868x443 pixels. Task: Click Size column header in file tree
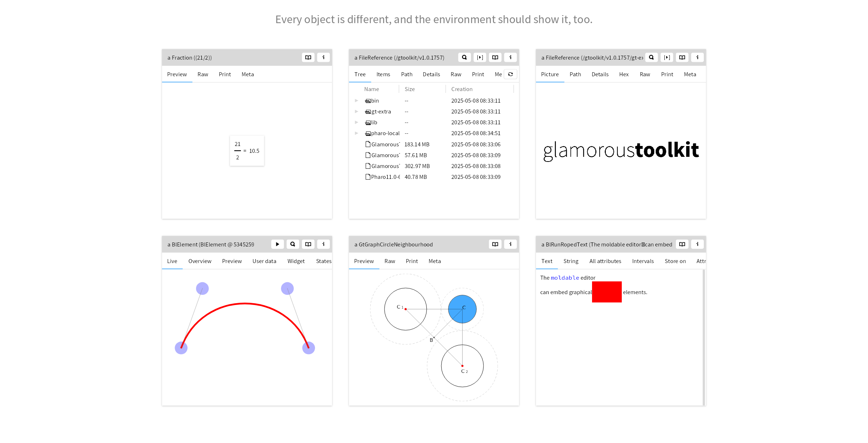click(x=410, y=89)
